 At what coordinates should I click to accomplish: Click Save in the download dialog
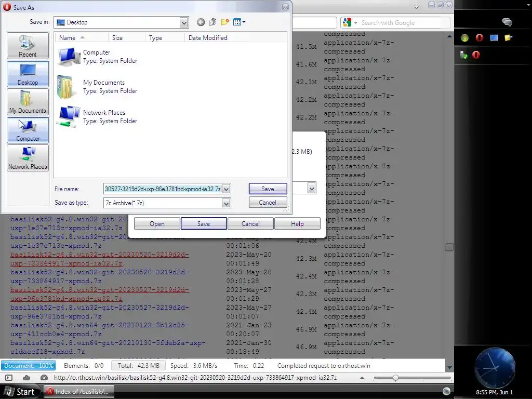coord(204,224)
